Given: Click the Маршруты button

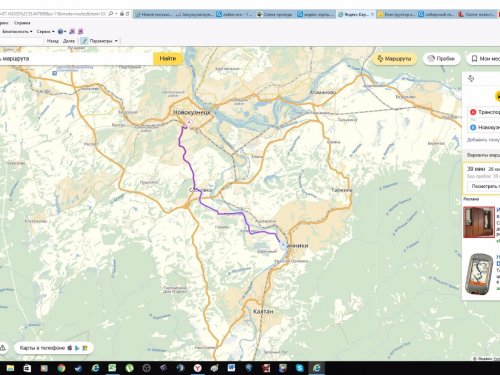Looking at the screenshot, I should pos(394,59).
